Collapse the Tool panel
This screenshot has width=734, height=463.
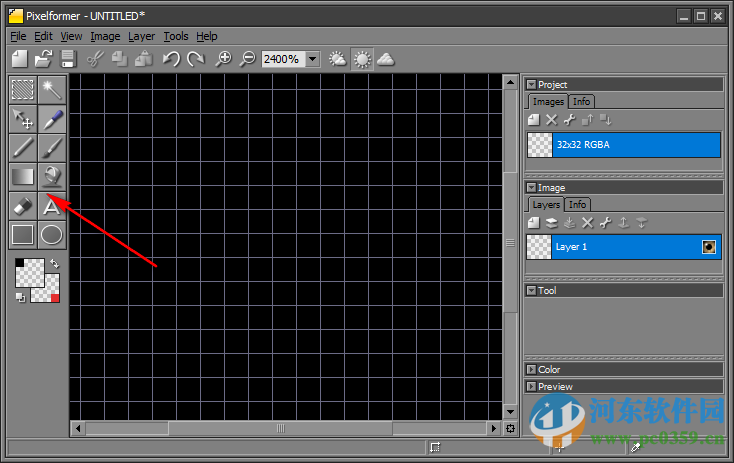[x=531, y=291]
